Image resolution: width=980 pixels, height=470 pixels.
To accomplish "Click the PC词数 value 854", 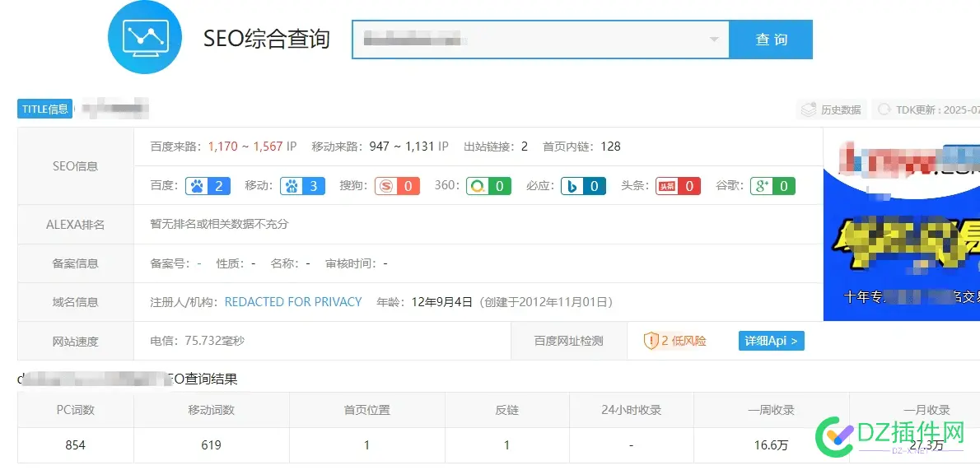I will click(76, 445).
